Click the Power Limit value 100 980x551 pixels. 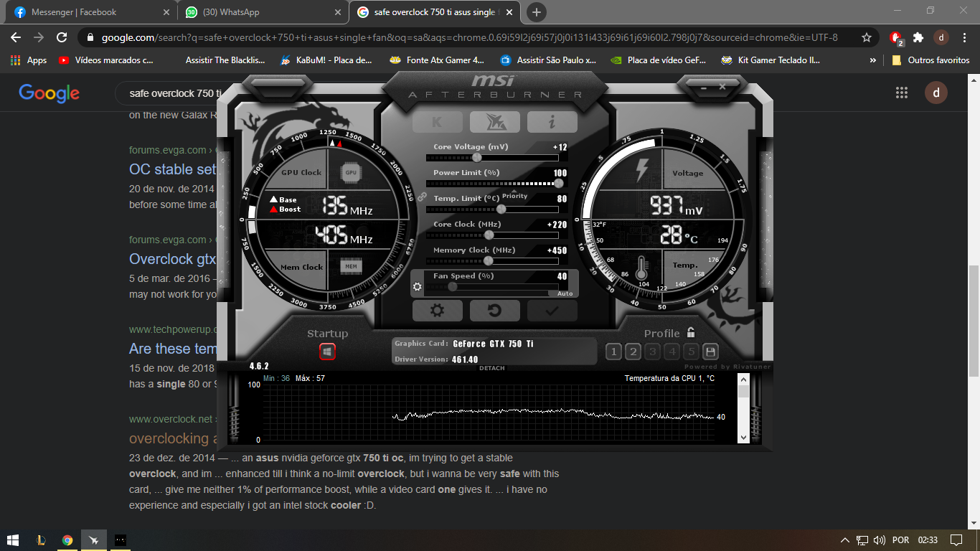coord(560,173)
